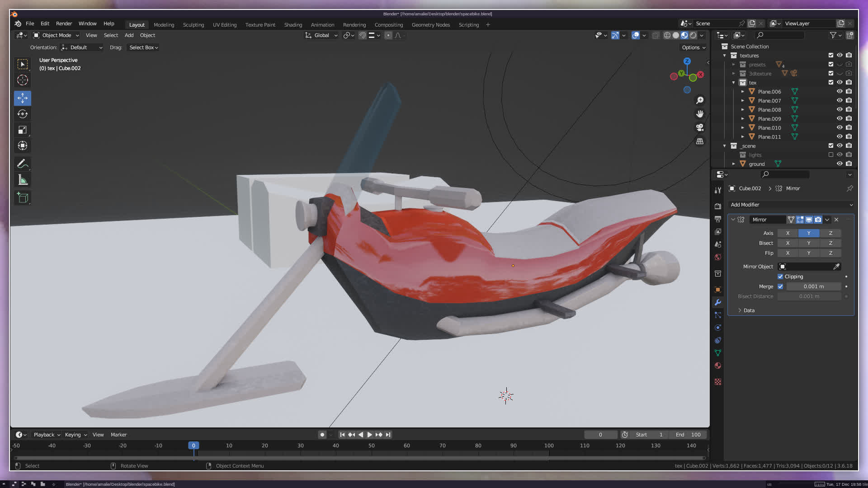Enable the lights collection checkbox
This screenshot has height=488, width=868.
click(830, 155)
